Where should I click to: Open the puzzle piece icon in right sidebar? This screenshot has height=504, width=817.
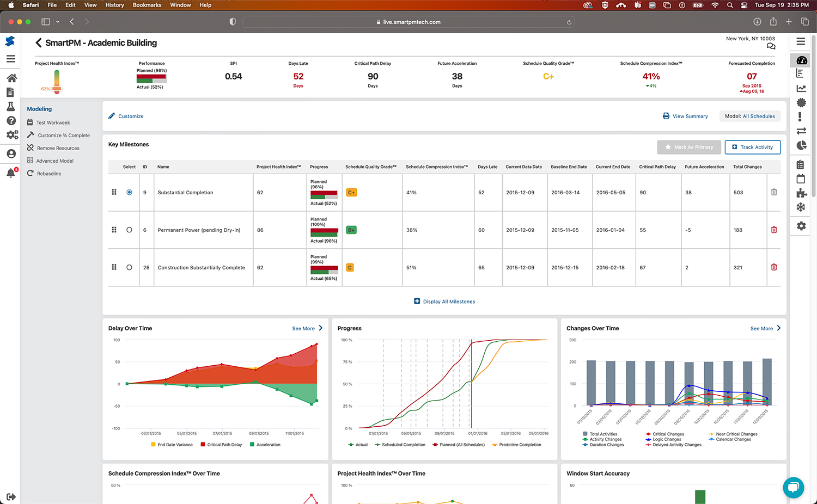pos(801,193)
